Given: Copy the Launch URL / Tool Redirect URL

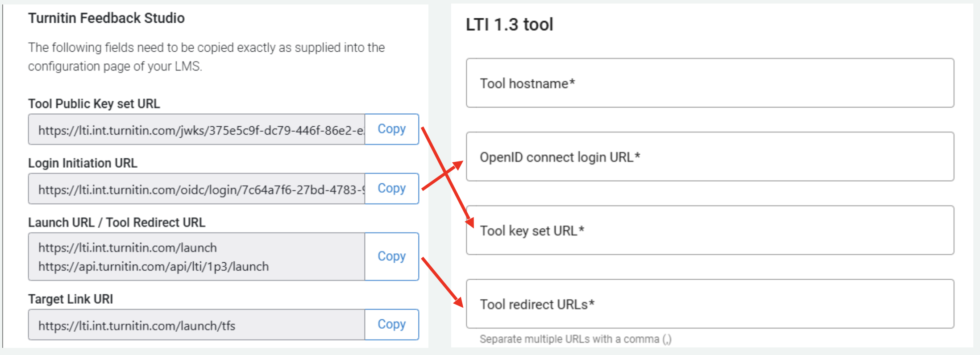Looking at the screenshot, I should (392, 256).
